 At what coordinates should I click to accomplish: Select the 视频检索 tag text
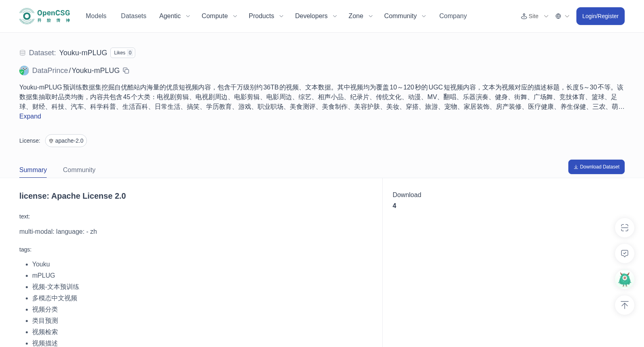[x=45, y=332]
